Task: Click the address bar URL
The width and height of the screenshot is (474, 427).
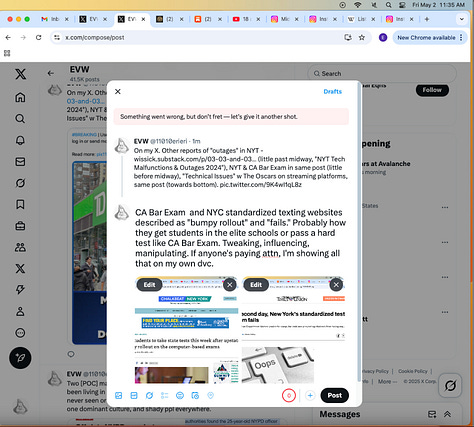Action: point(95,37)
